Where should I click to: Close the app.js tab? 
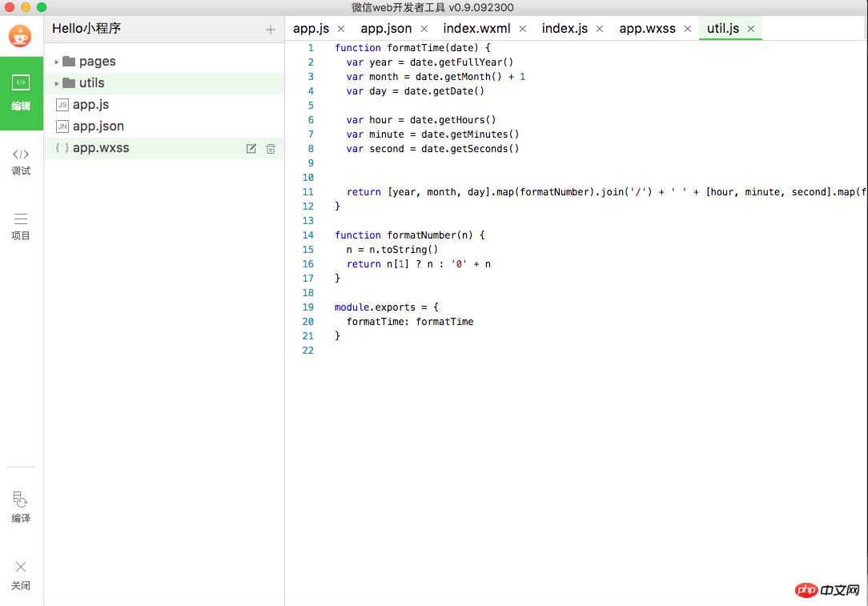341,29
